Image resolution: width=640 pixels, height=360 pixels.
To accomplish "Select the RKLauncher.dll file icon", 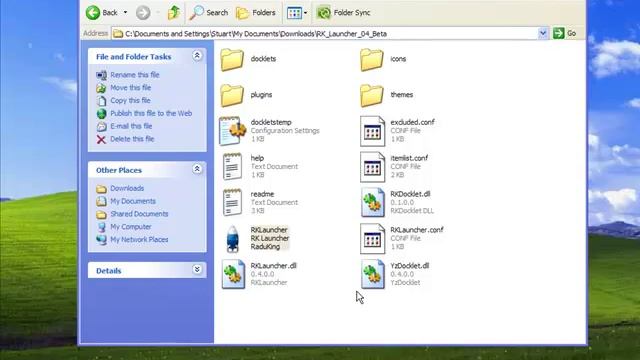I will 233,274.
